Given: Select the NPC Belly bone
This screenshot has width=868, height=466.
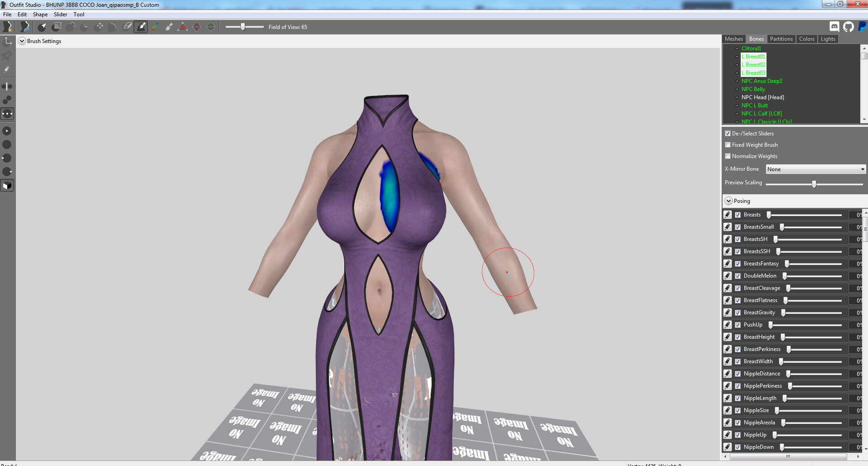Looking at the screenshot, I should pos(753,89).
